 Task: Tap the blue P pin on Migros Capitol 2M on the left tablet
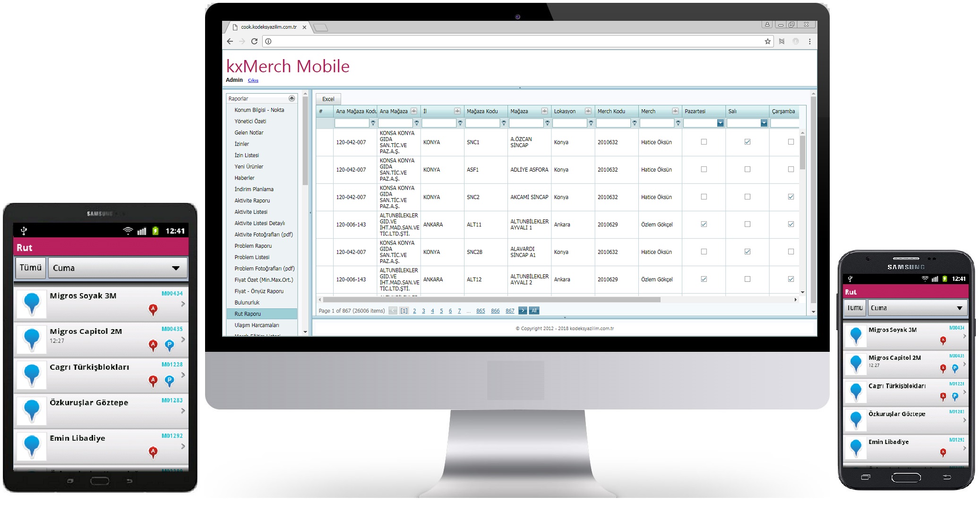click(x=169, y=345)
